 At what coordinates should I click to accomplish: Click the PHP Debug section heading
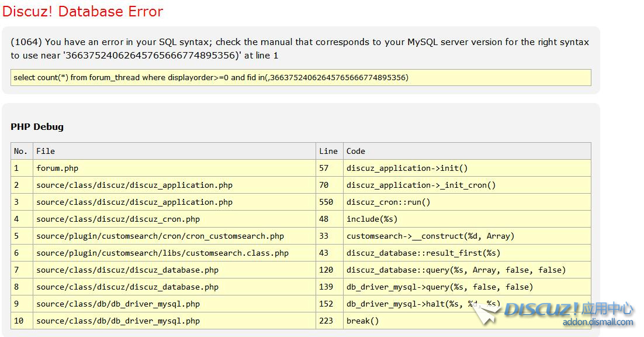(37, 126)
